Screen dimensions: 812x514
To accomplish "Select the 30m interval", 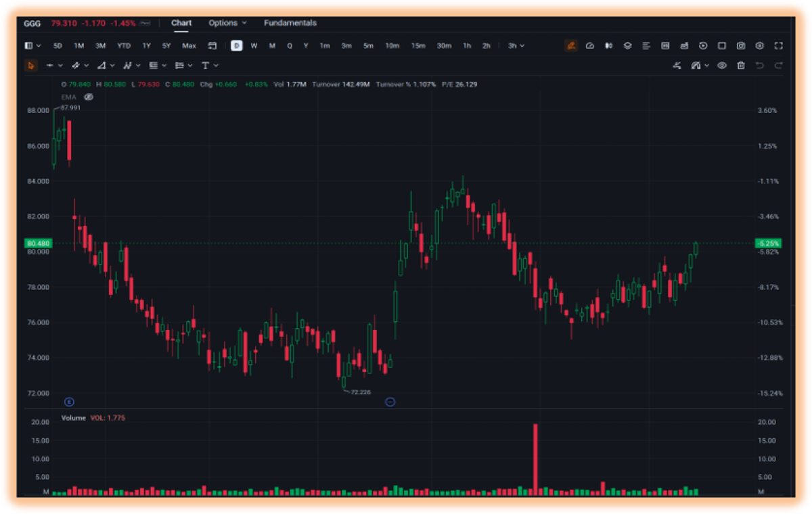I will coord(444,46).
